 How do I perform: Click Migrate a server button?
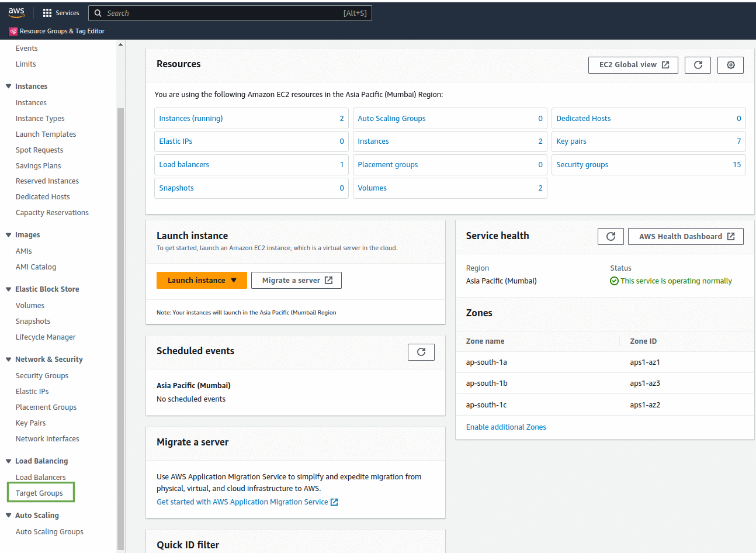tap(296, 280)
